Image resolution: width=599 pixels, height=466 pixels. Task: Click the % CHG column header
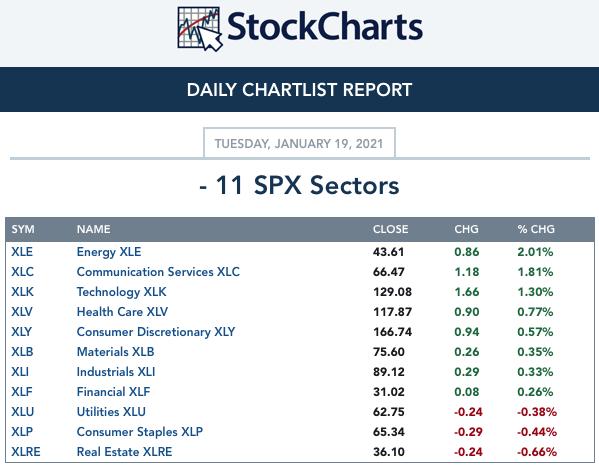pos(536,229)
